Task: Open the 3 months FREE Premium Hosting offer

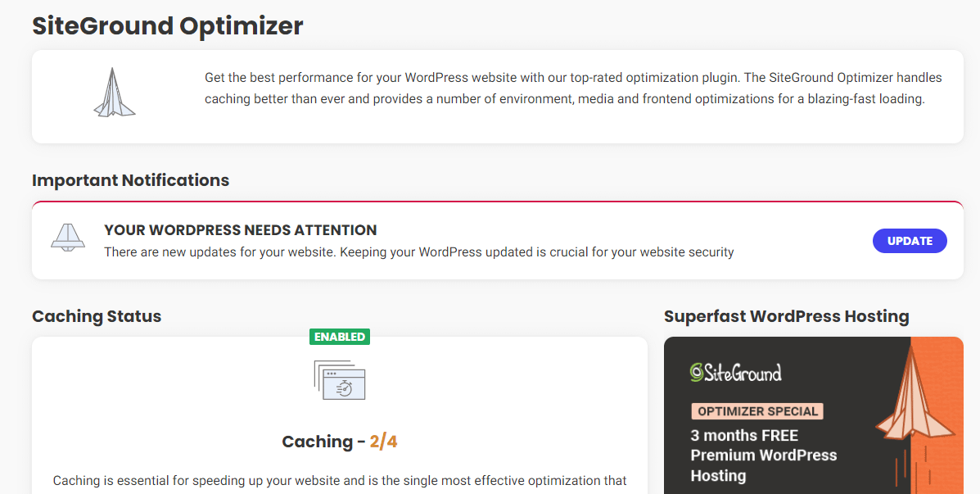Action: [763, 455]
